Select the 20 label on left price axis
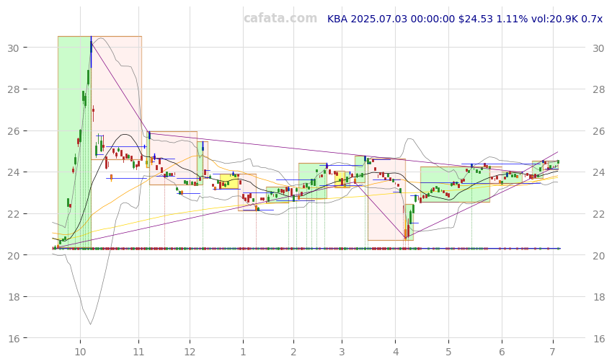This screenshot has width=612, height=364. 13,255
